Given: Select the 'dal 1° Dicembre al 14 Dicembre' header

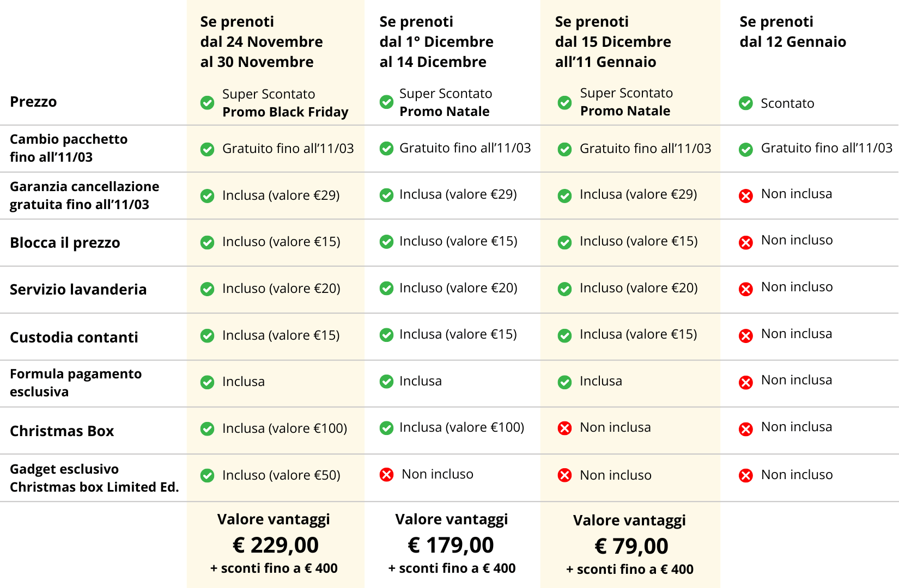Looking at the screenshot, I should click(x=436, y=42).
